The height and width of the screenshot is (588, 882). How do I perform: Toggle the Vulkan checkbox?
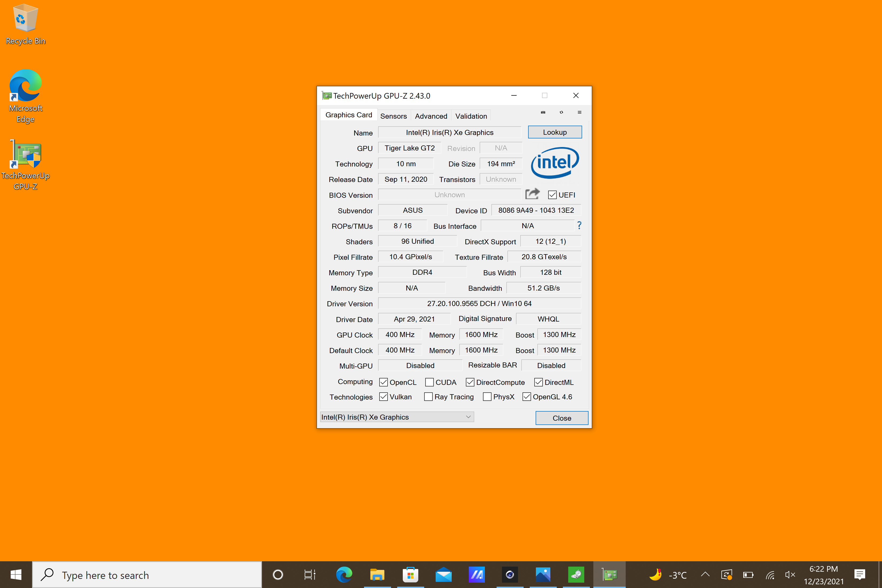coord(383,397)
